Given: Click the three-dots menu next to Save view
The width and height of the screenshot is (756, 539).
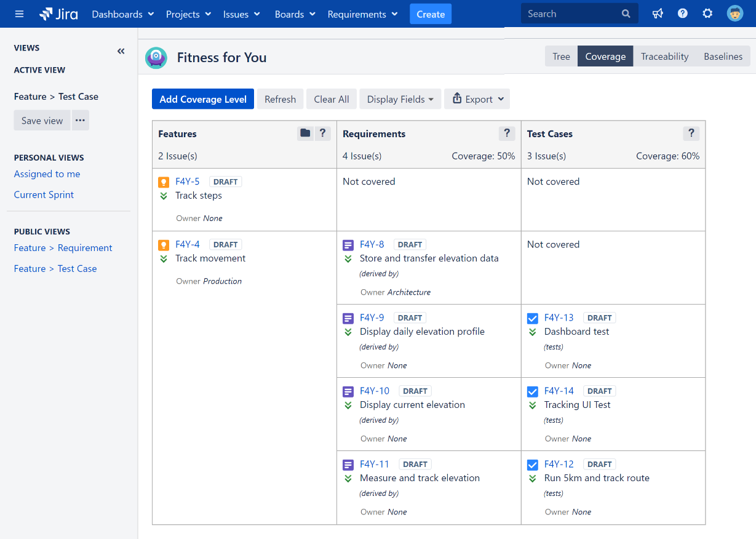Looking at the screenshot, I should 81,120.
